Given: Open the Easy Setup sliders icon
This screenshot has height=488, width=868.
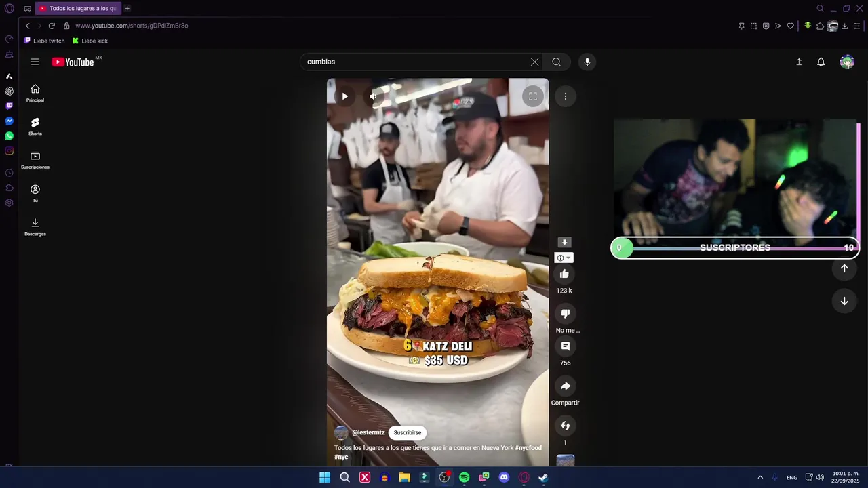Looking at the screenshot, I should pyautogui.click(x=857, y=26).
